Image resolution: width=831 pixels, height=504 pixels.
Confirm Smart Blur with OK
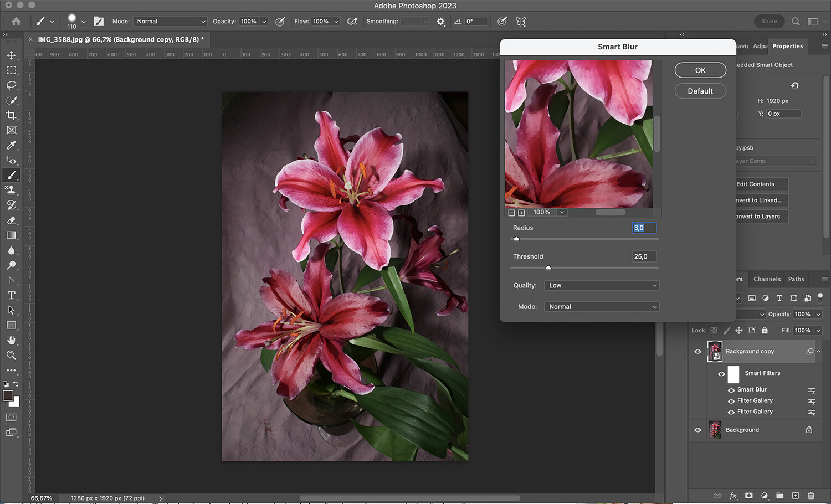pos(700,70)
